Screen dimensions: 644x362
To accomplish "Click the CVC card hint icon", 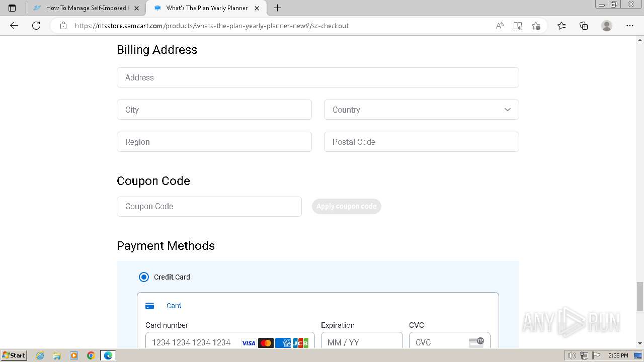I will tap(476, 342).
